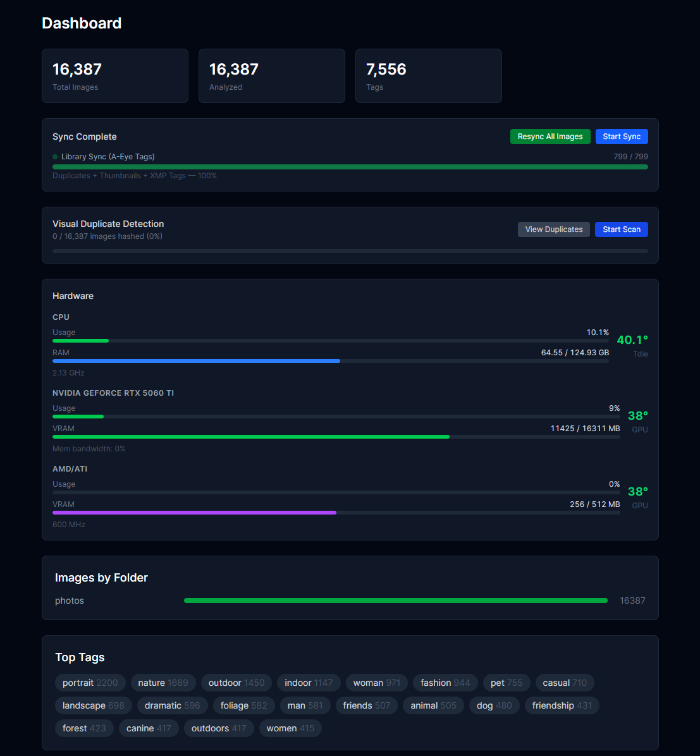This screenshot has height=756, width=700.
Task: Click the CPU Usage bar
Action: coord(331,341)
